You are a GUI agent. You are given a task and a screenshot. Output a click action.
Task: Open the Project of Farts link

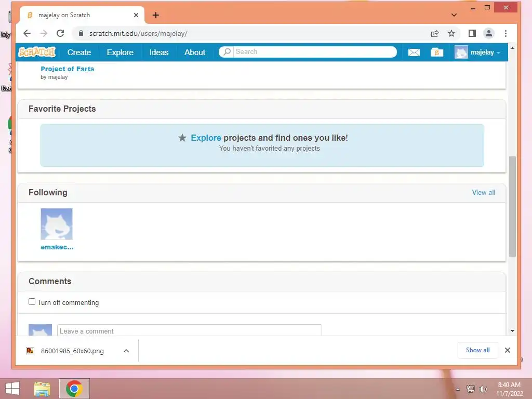tap(67, 69)
